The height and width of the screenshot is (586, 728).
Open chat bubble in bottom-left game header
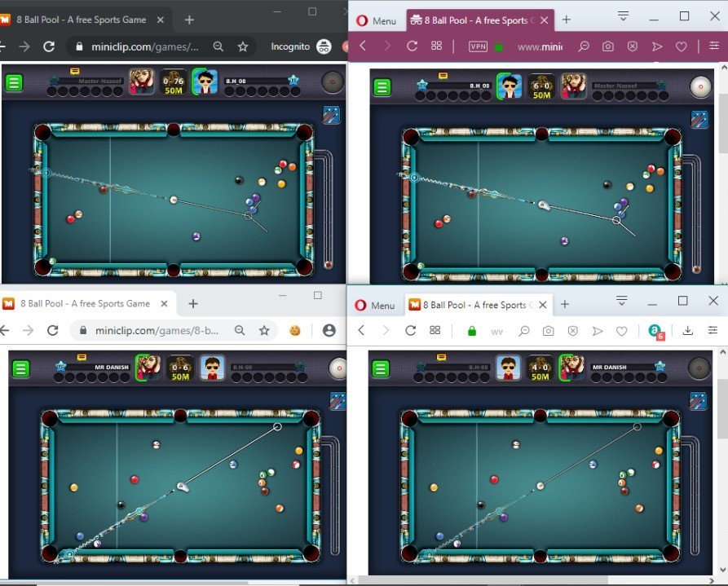82,357
